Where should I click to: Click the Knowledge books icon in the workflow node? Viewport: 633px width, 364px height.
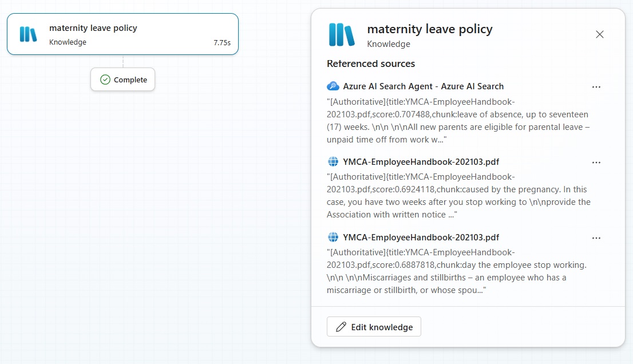[28, 34]
